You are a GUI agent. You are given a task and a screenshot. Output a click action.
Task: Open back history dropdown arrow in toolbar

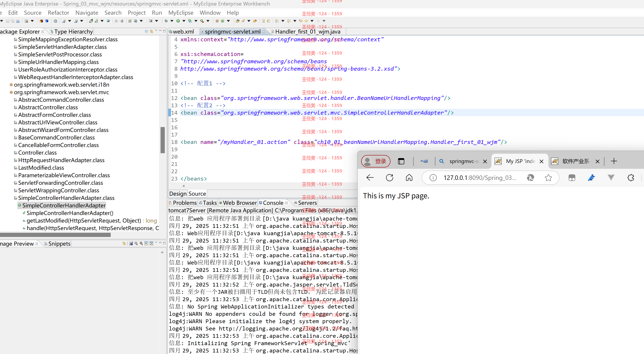pyautogui.click(x=312, y=21)
